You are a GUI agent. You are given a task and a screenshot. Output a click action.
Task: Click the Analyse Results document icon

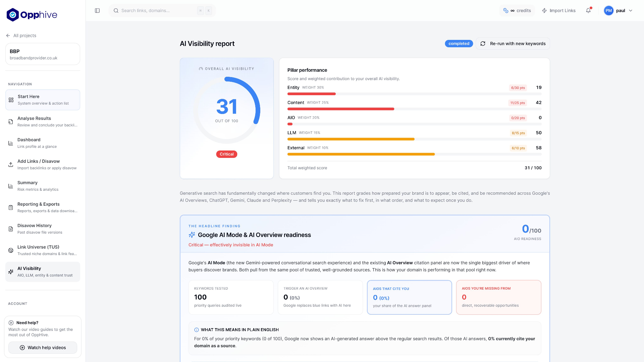coord(11,122)
